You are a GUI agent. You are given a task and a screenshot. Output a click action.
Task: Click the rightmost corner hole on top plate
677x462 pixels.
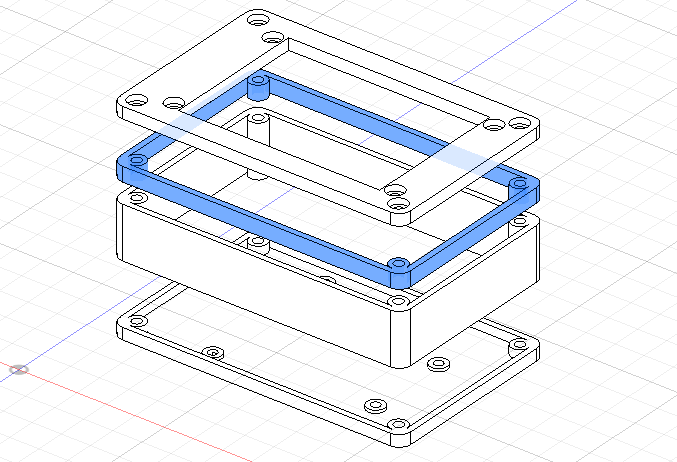[x=518, y=123]
